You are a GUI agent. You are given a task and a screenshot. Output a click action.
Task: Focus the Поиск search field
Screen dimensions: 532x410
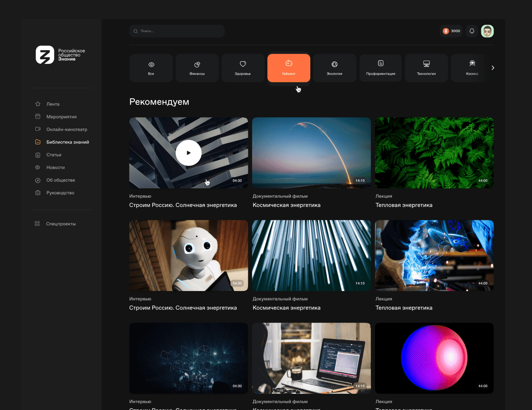[177, 31]
